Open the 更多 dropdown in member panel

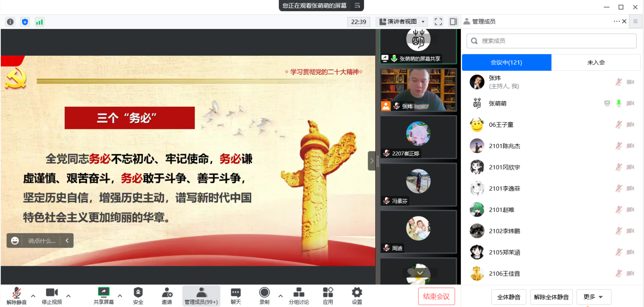[593, 297]
